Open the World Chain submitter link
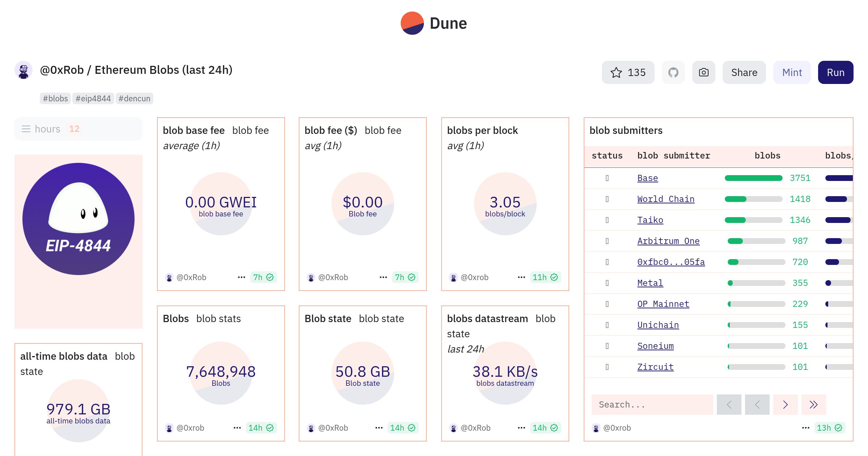The width and height of the screenshot is (868, 456). [666, 199]
